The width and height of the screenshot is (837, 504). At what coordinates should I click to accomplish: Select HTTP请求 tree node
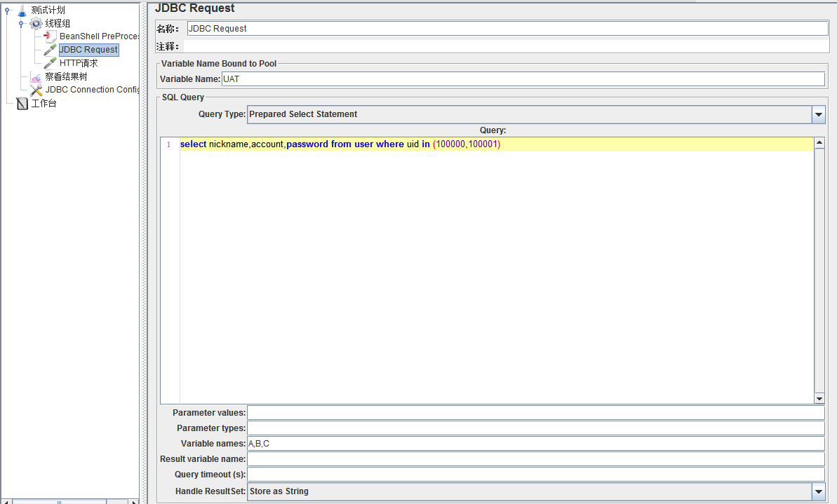tap(79, 63)
